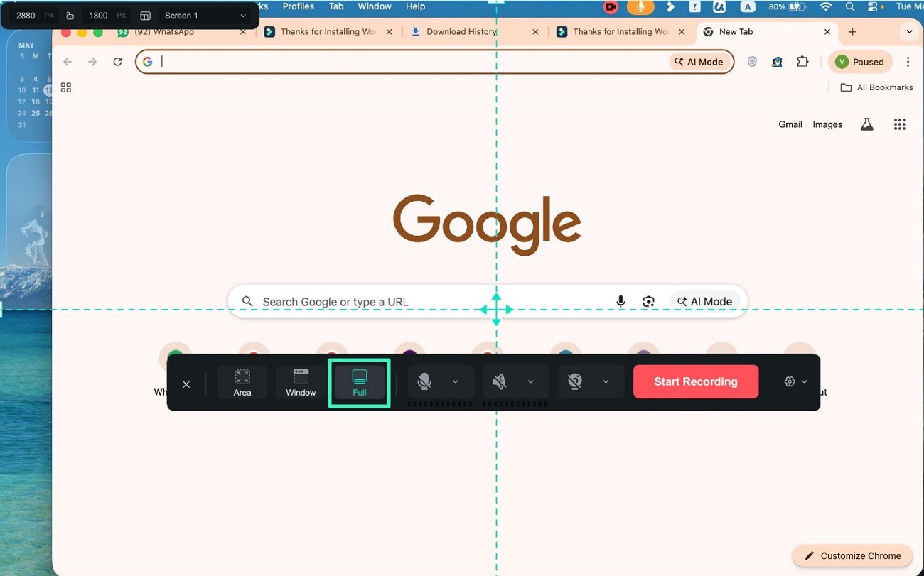Image resolution: width=924 pixels, height=576 pixels.
Task: Switch to the WhatsApp tab
Action: (182, 32)
